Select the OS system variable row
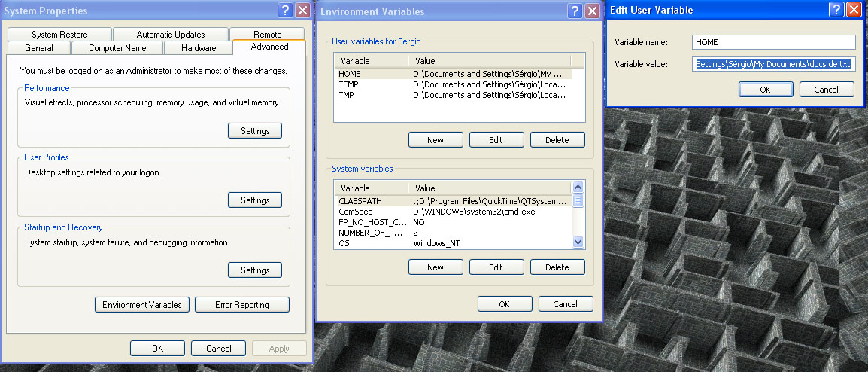Screen dimensions: 868x372 [x=453, y=243]
